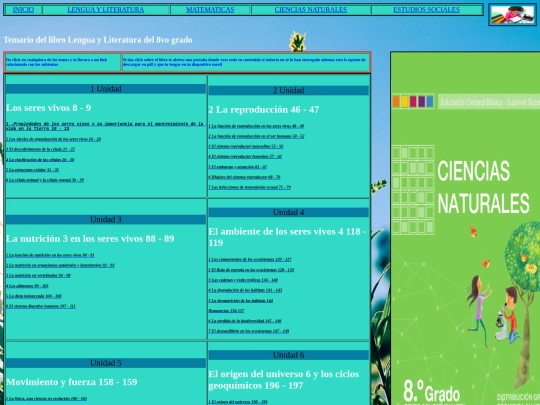Click the '2 Unidad' header bar
The width and height of the screenshot is (540, 405).
click(x=289, y=91)
